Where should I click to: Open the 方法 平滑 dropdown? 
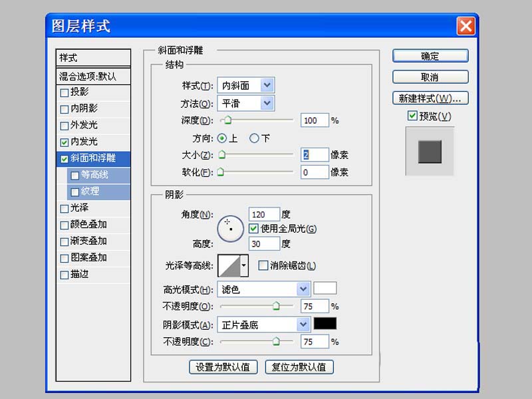coord(267,103)
